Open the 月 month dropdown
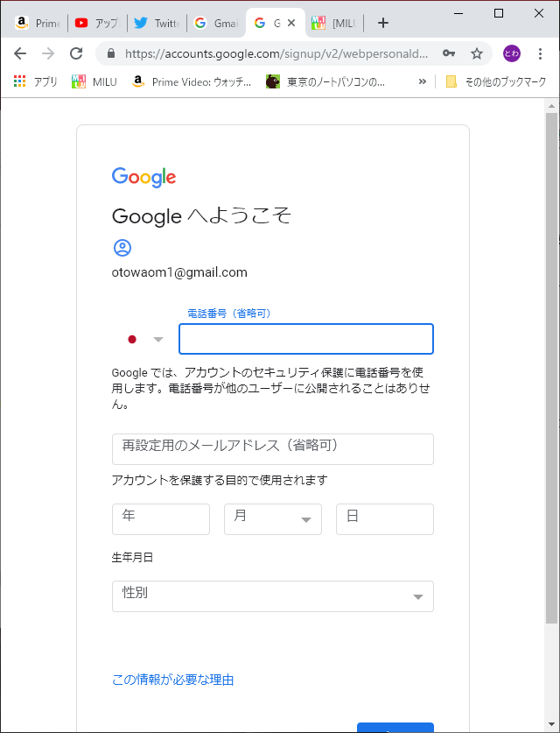Screen dimensions: 560x733 click(x=273, y=519)
